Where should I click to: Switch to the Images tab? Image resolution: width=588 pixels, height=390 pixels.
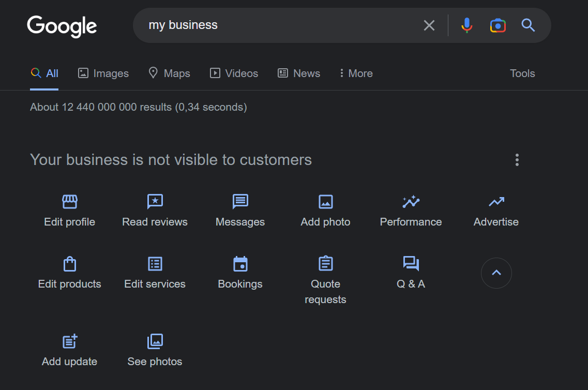[103, 73]
